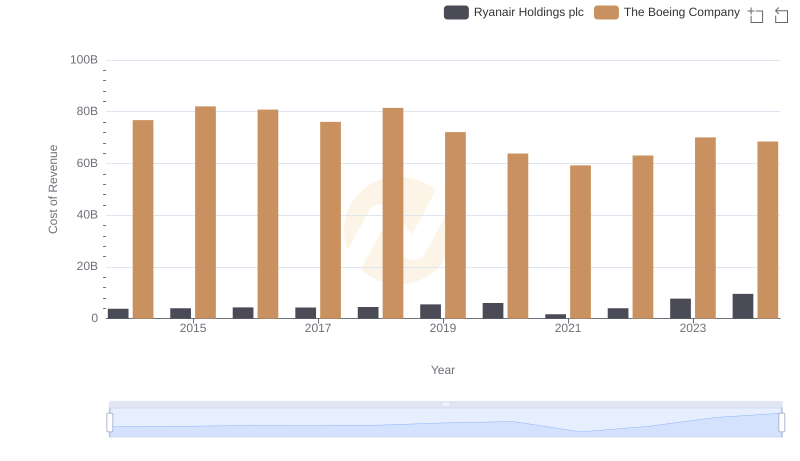Click the 2017 x-axis label
This screenshot has width=800, height=461.
pyautogui.click(x=318, y=328)
